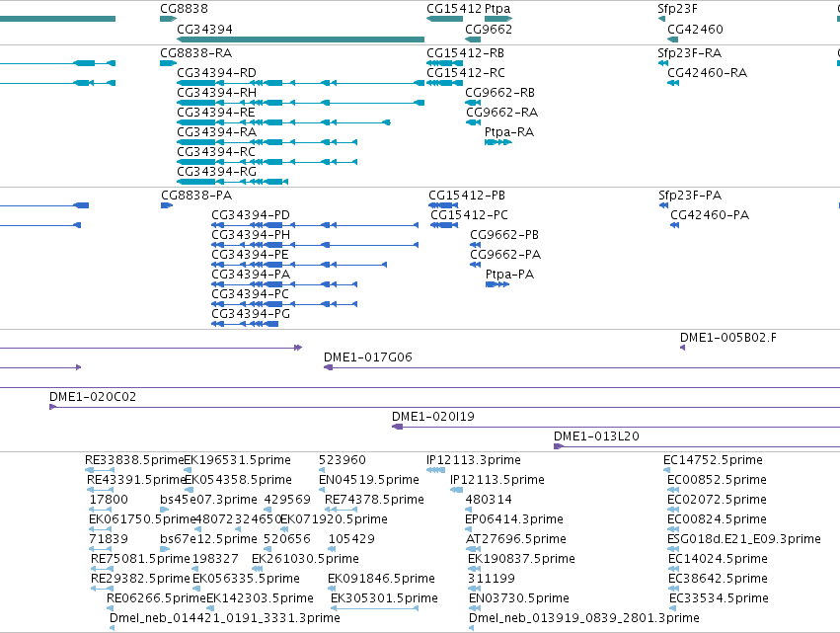
Task: Select protein CG34394-PG
Action: pos(251,315)
